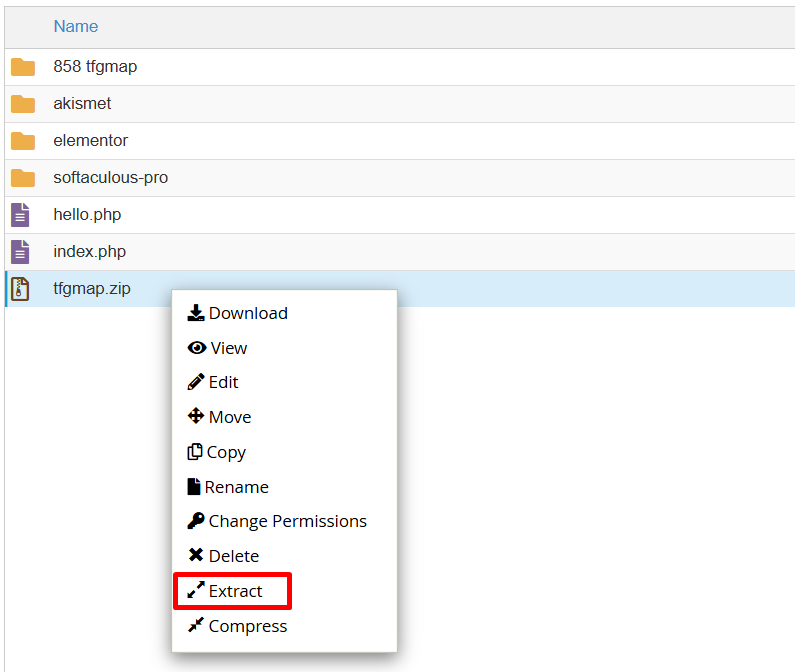Image resolution: width=795 pixels, height=672 pixels.
Task: Sort files by the Name column header
Action: pyautogui.click(x=76, y=26)
